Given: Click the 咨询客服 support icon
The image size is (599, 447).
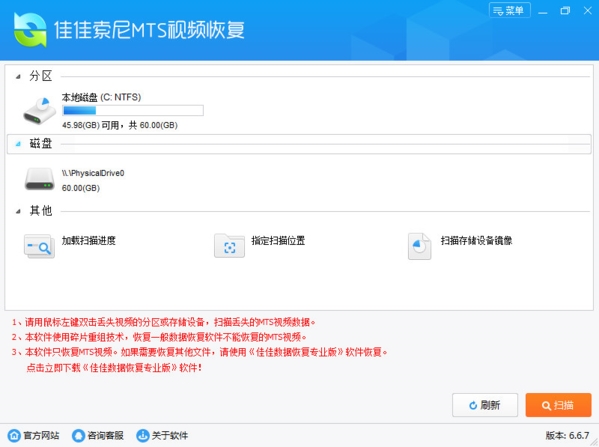Looking at the screenshot, I should (x=78, y=436).
